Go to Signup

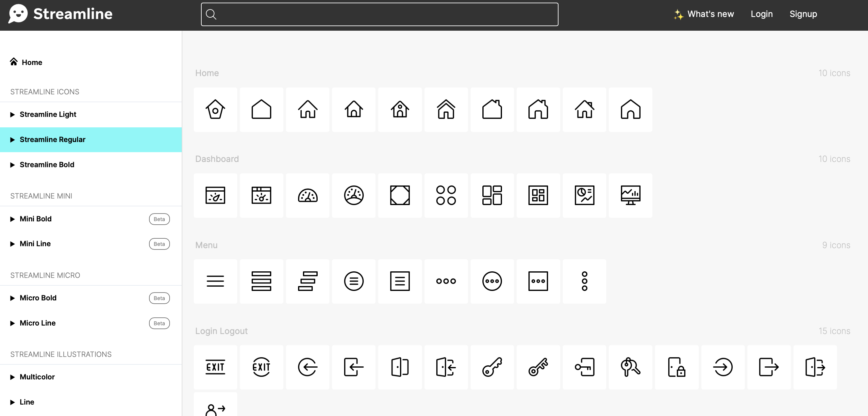(803, 14)
